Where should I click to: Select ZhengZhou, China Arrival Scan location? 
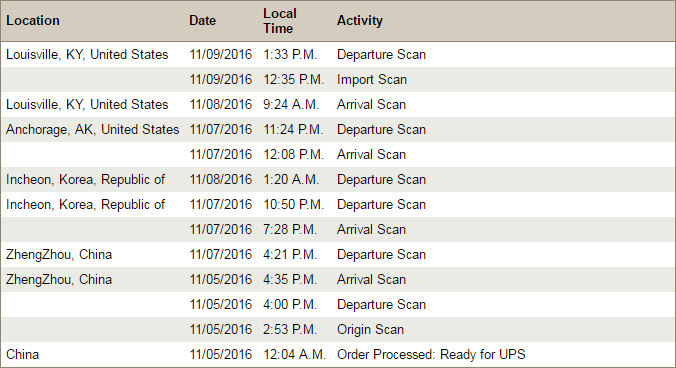59,280
